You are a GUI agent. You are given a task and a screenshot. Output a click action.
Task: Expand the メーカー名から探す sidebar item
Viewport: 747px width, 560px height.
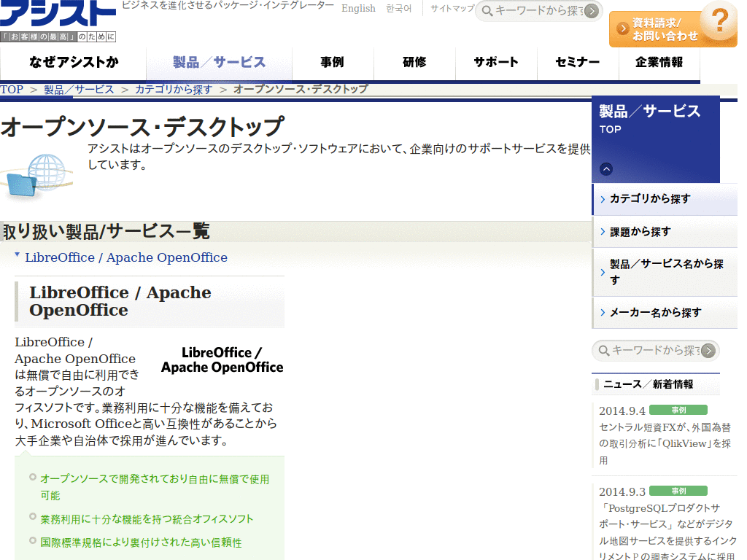(665, 313)
